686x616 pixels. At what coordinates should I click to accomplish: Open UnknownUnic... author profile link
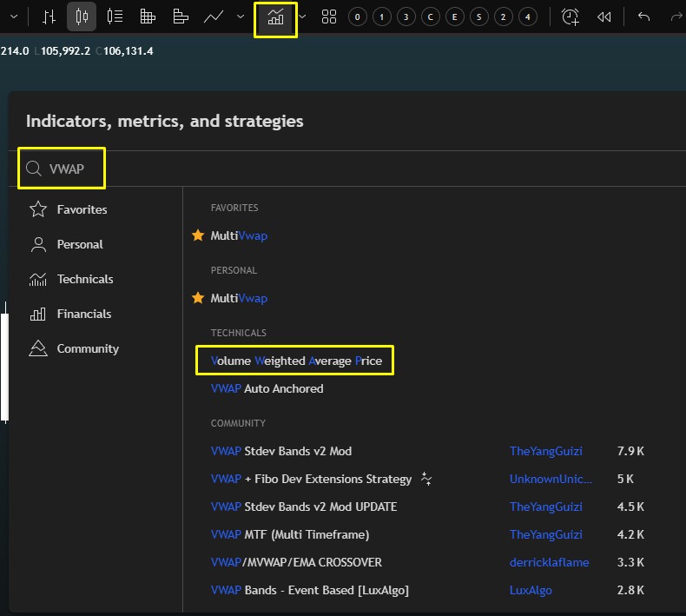click(551, 479)
